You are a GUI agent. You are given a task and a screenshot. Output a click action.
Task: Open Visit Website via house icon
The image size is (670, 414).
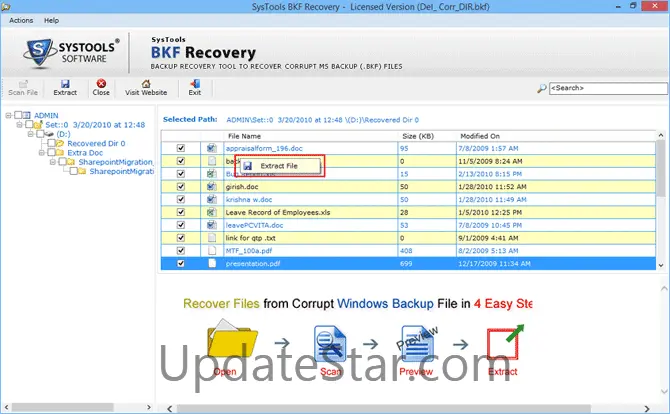pos(146,83)
